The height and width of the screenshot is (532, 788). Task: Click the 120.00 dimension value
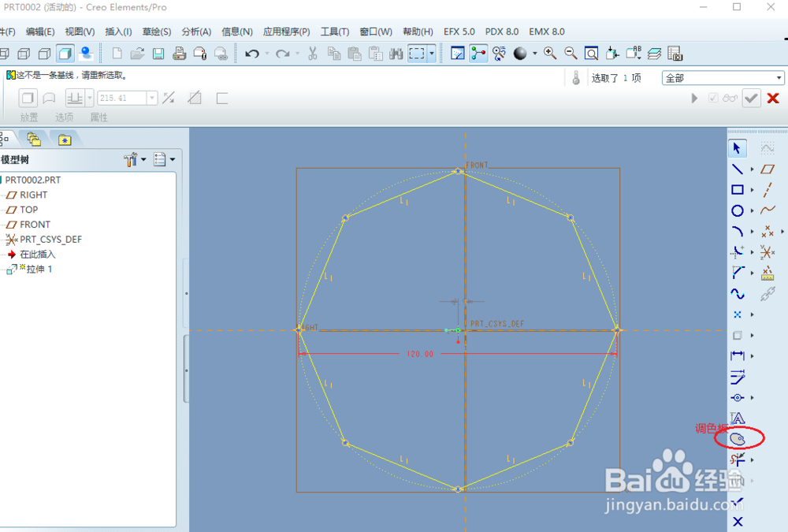[420, 354]
